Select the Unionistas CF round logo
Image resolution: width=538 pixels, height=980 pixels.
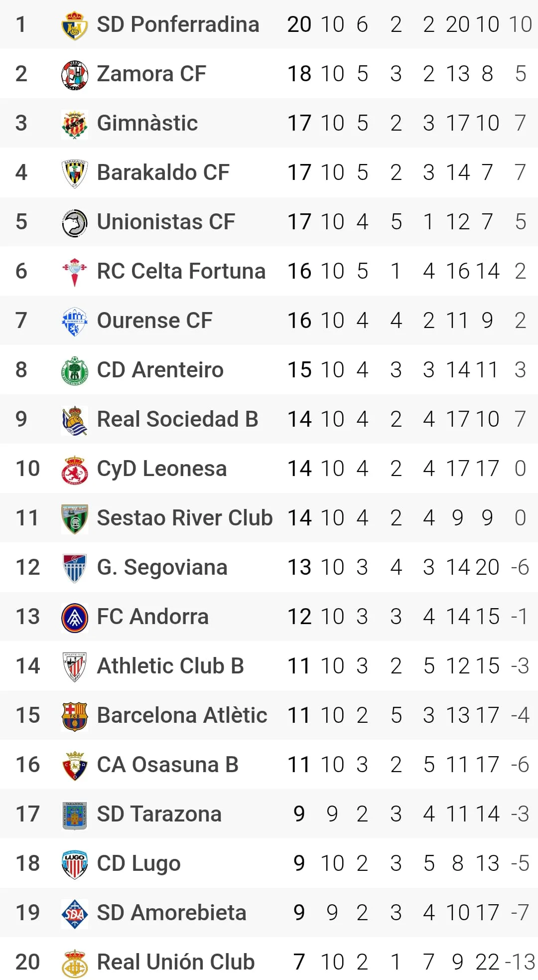[74, 222]
